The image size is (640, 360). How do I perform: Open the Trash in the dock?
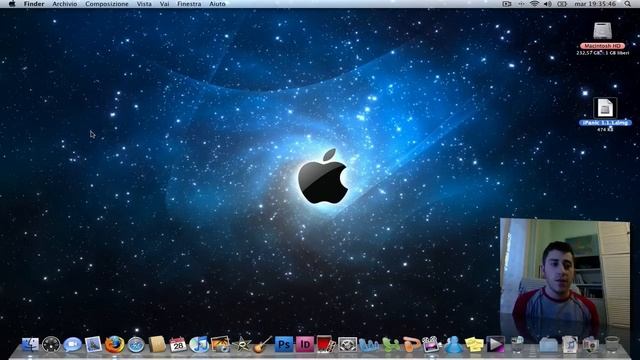click(612, 344)
